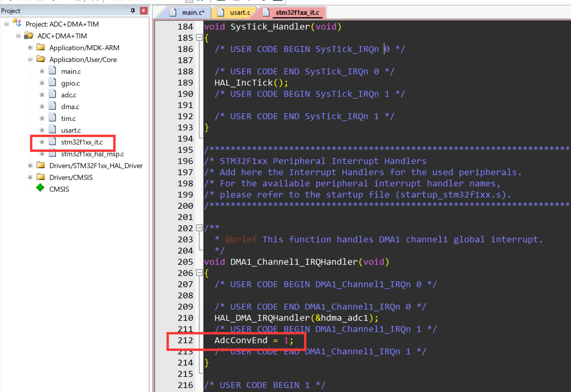
Task: Expand the gpio.c file node
Action: click(42, 83)
